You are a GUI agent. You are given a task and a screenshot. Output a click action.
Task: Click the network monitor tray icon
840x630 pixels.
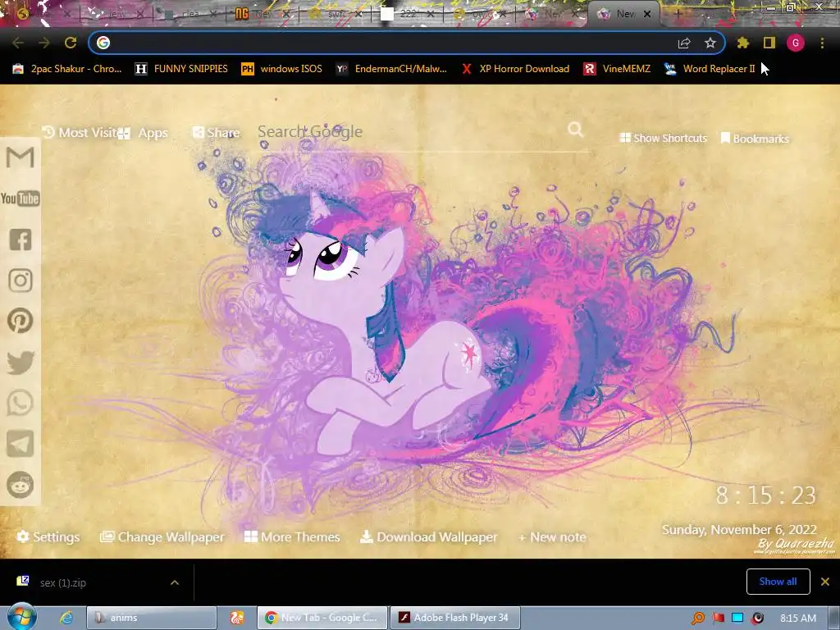737,619
